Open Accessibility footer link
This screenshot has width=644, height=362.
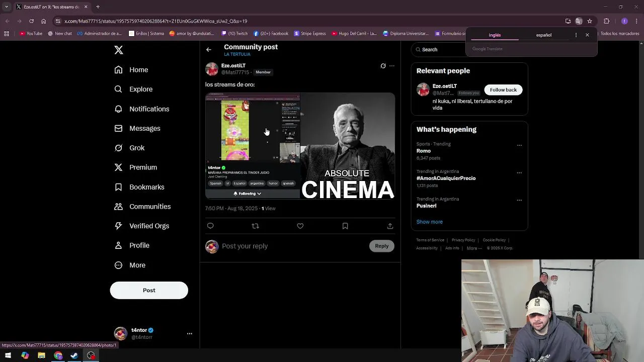coord(427,248)
